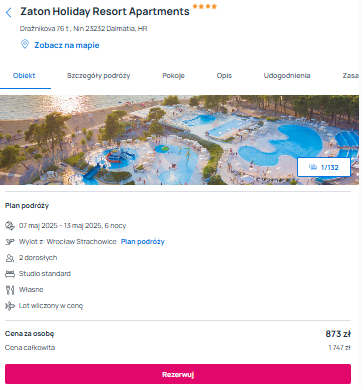Open the Udogodnienia tab
364x390 pixels.
pyautogui.click(x=287, y=76)
